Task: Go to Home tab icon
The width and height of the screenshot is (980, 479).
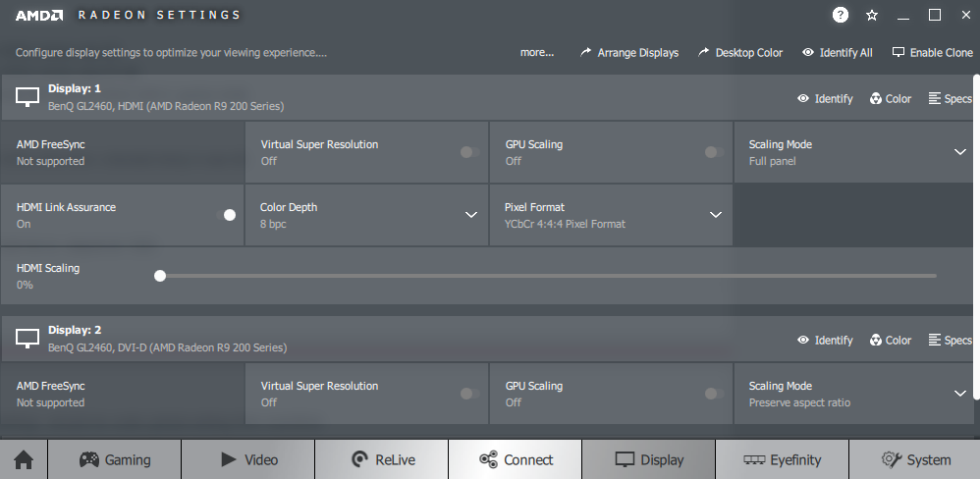Action: [24, 460]
